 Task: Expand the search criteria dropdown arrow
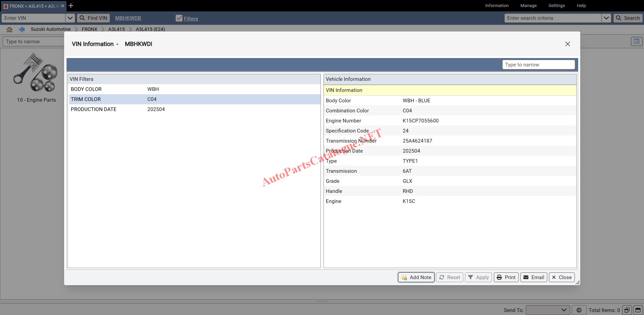point(606,18)
